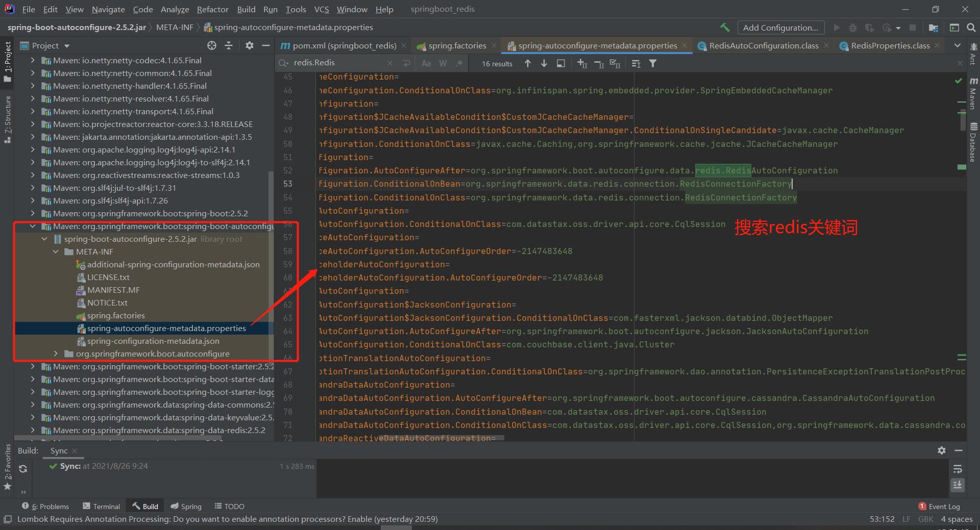Expand Maven: spring-data-redis:2.5.2 library

click(33, 430)
